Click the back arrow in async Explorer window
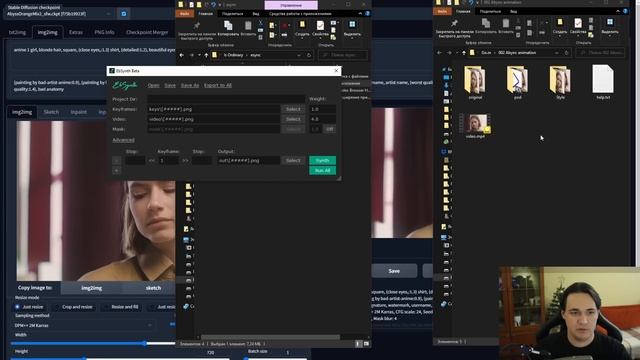 tap(182, 55)
